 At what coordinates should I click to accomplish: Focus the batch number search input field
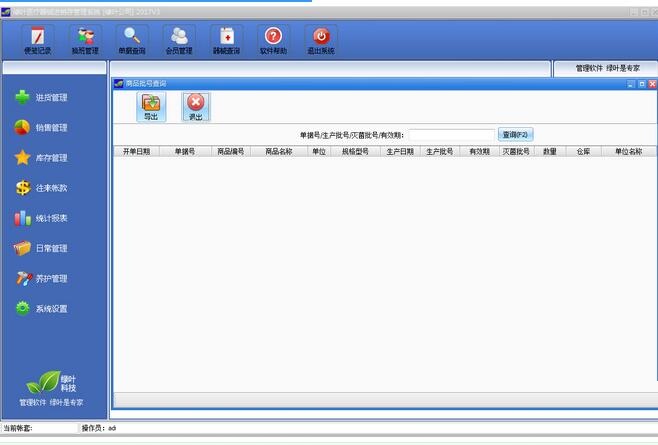[x=452, y=135]
